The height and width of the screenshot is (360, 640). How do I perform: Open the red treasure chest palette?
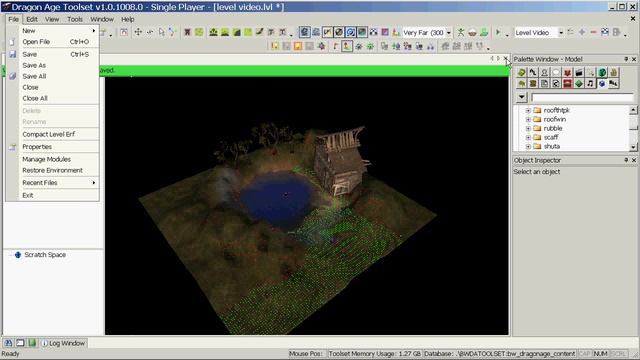pos(567,84)
